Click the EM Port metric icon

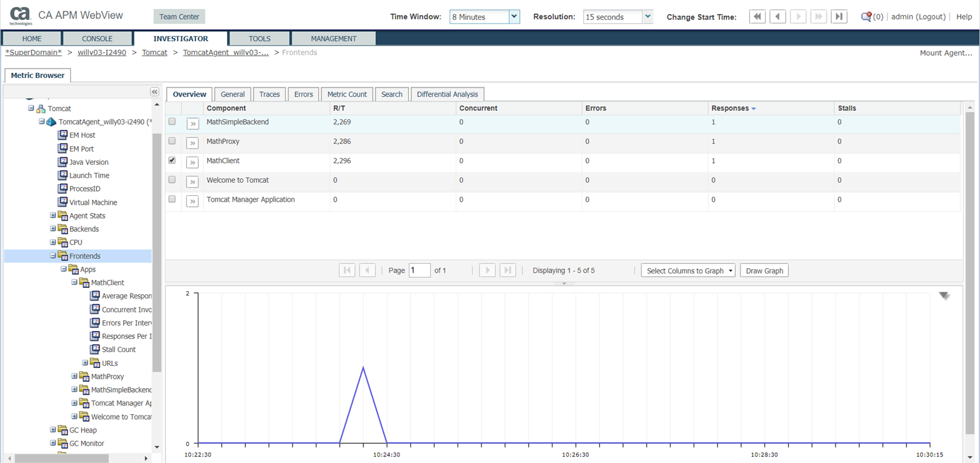coord(62,148)
